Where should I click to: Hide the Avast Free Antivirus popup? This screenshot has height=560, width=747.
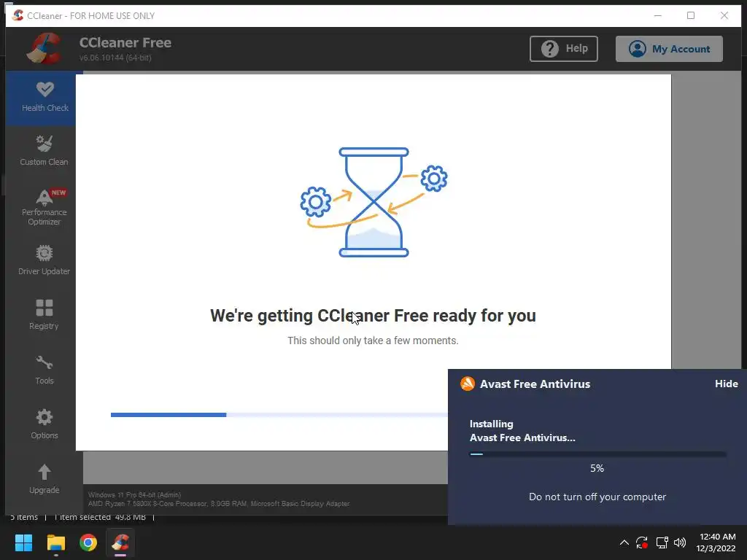726,384
